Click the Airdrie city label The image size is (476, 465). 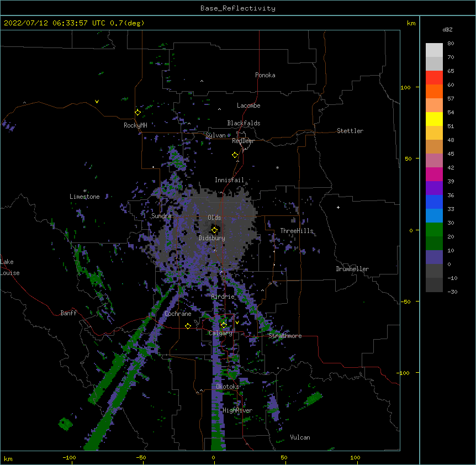point(223,297)
